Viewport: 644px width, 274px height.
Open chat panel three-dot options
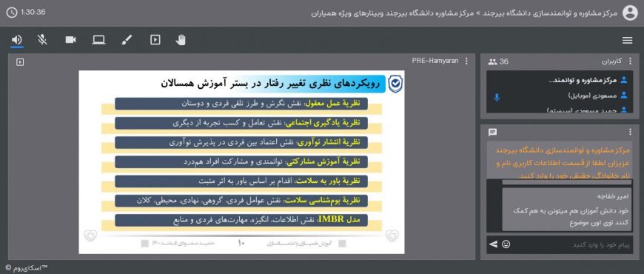coord(631,132)
